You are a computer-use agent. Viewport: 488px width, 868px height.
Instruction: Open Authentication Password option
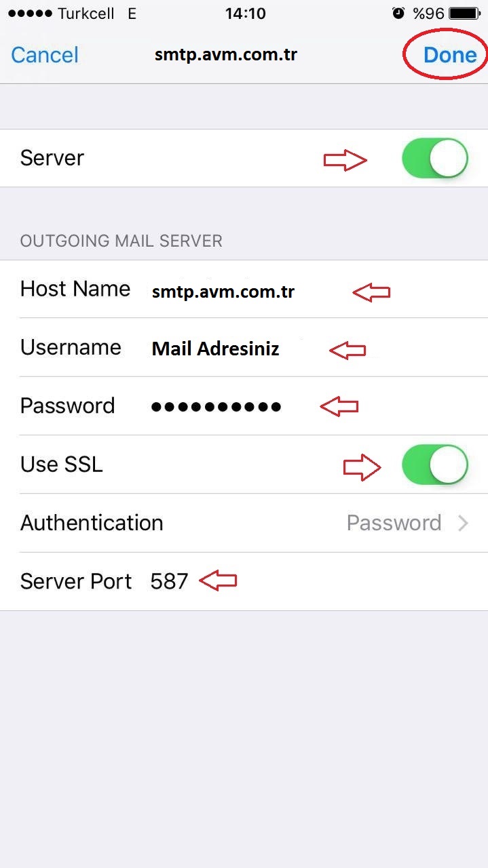click(x=394, y=523)
